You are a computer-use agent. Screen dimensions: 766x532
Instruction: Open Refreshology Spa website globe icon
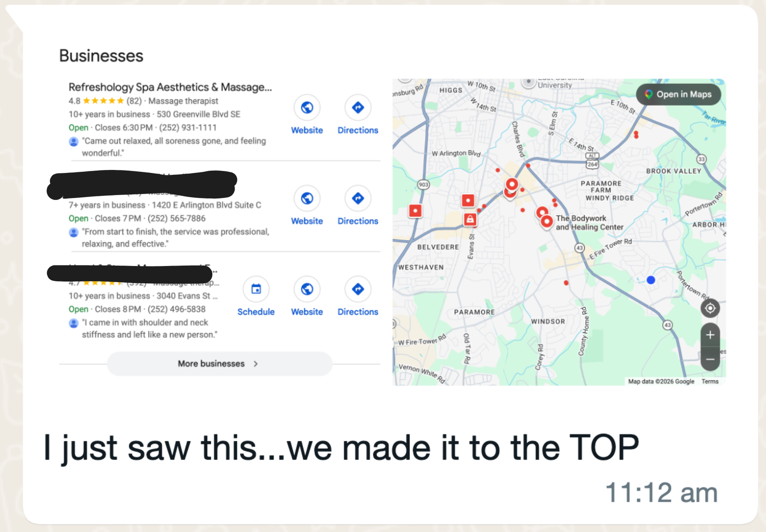tap(307, 107)
